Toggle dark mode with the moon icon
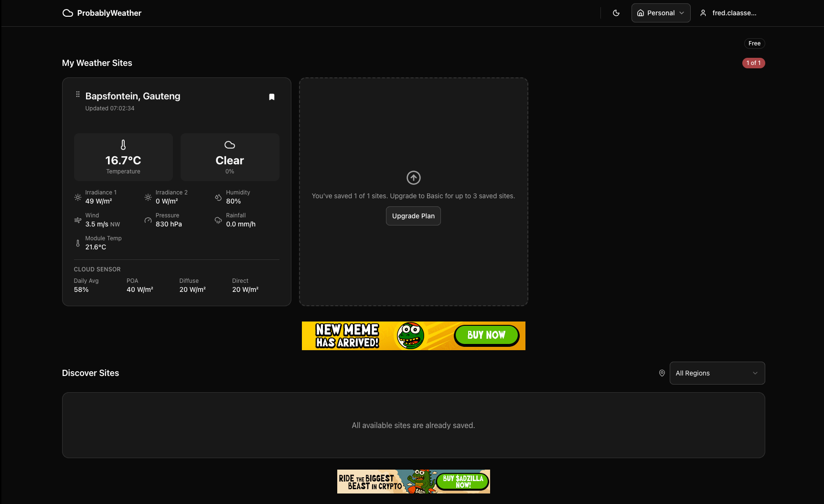Viewport: 824px width, 504px height. (616, 13)
